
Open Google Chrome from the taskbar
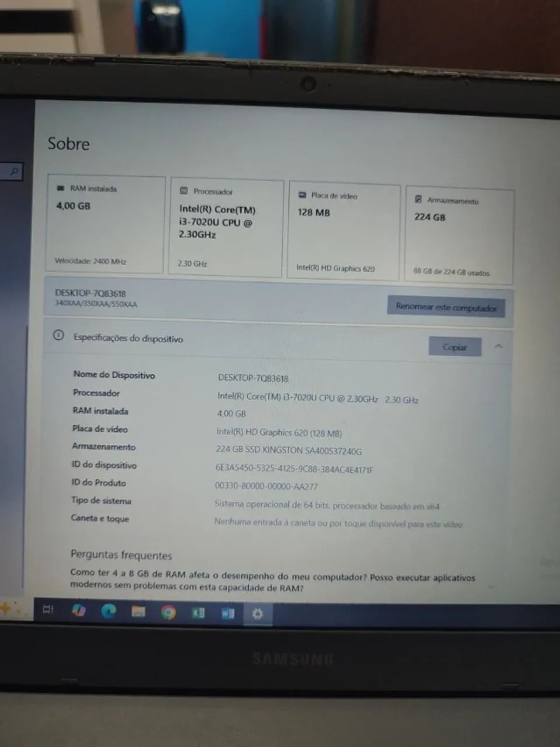[169, 612]
